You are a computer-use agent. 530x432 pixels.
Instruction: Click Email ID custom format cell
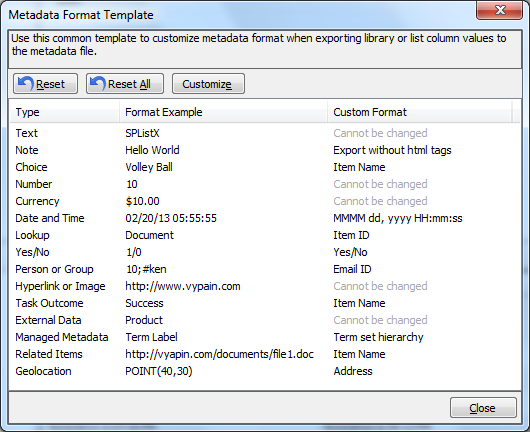tap(352, 269)
